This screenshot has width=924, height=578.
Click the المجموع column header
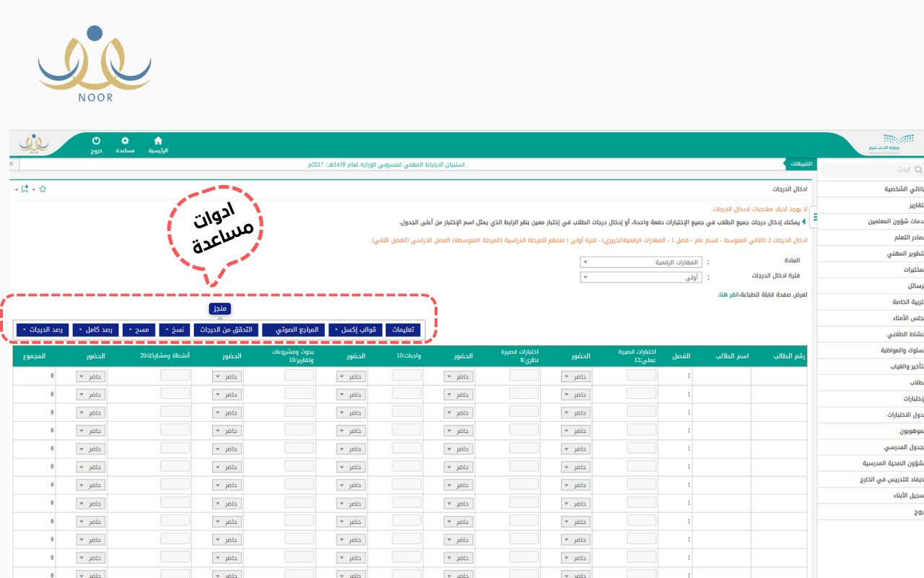point(35,357)
